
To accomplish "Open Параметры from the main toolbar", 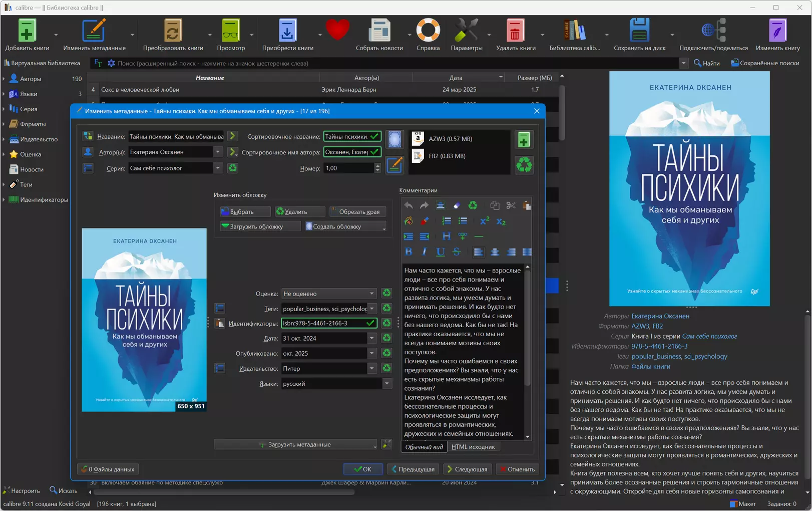I will click(466, 35).
